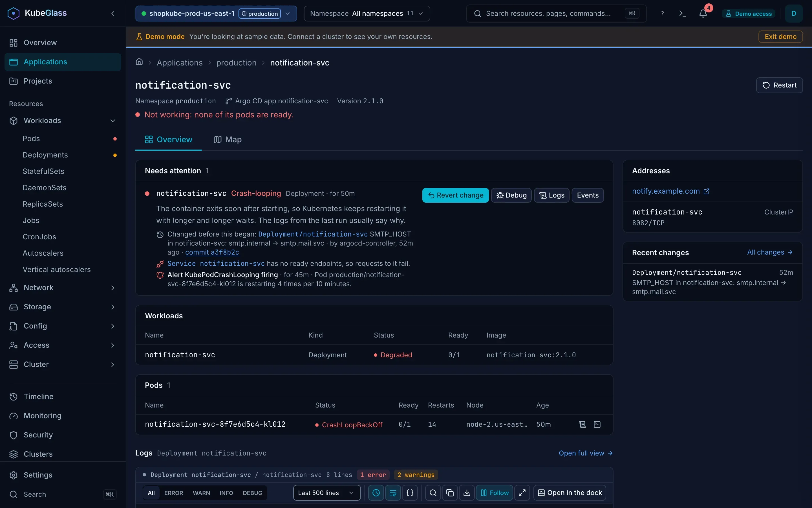Toggle line wrap in logs toolbar

coord(393,492)
